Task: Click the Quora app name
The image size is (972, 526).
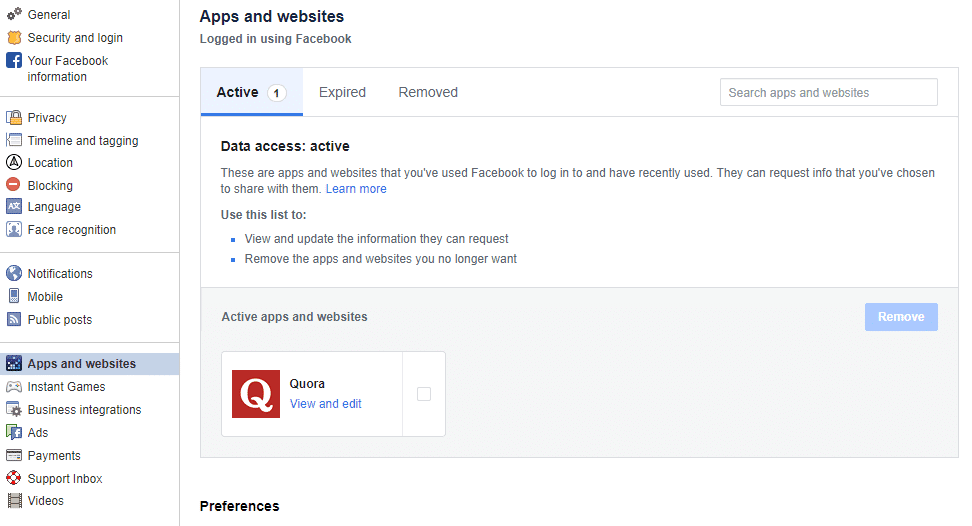Action: [307, 384]
